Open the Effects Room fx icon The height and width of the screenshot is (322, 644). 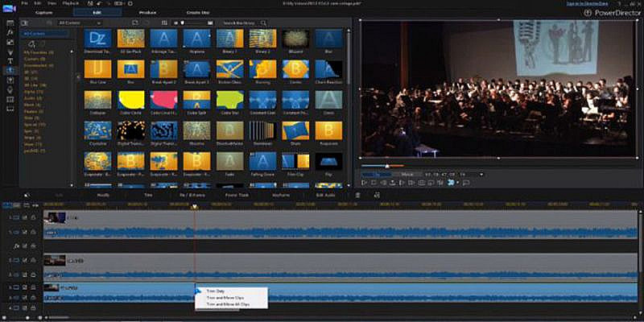[10, 32]
